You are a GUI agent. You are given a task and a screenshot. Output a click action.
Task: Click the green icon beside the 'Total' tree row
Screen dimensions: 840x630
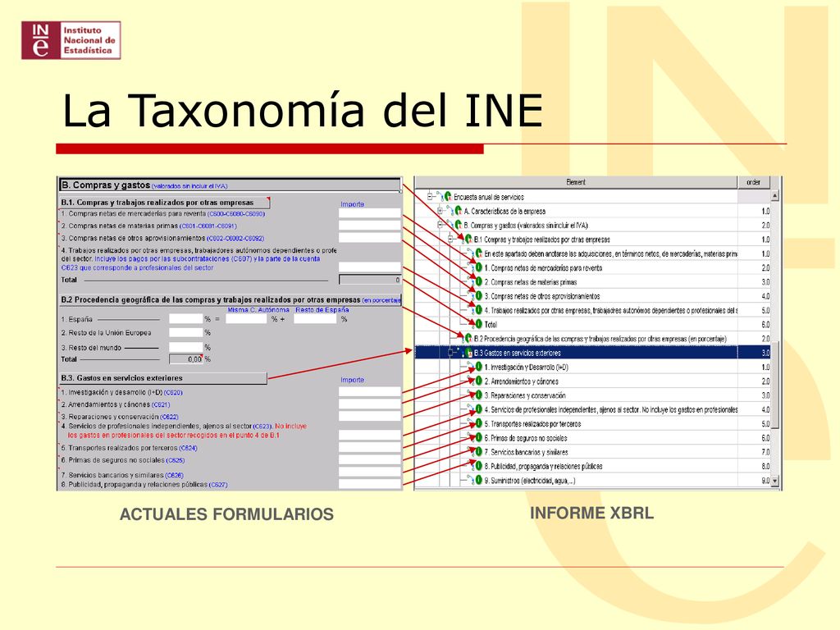click(x=478, y=324)
